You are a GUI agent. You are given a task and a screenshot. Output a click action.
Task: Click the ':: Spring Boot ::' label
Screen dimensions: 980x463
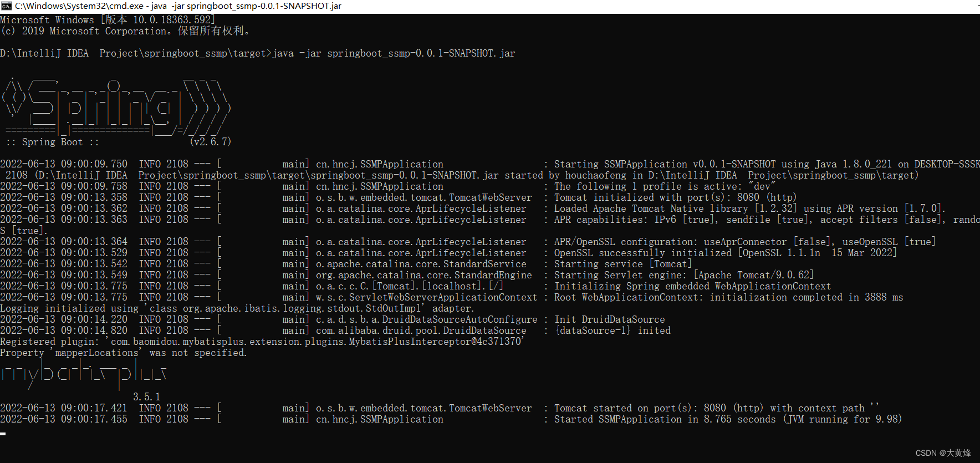tap(53, 142)
